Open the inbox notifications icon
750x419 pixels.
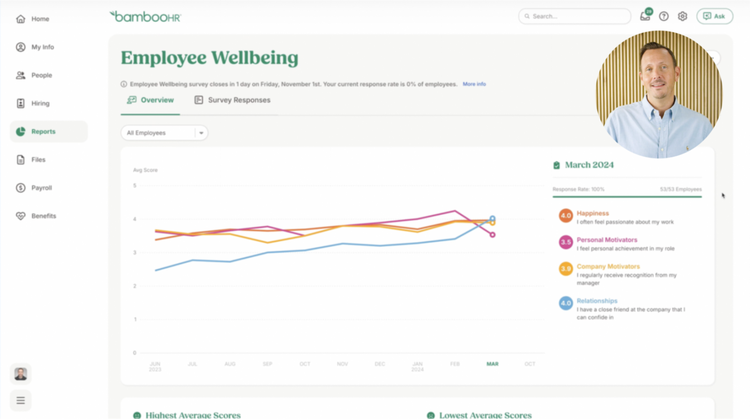click(645, 17)
